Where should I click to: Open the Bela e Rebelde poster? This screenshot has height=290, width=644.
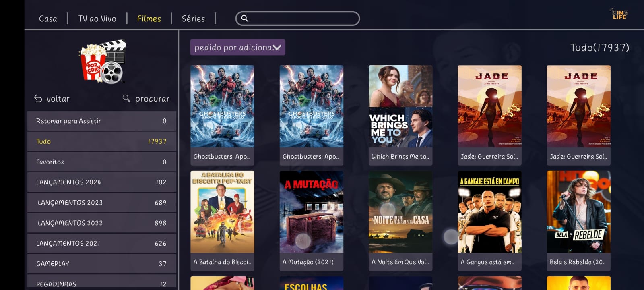[579, 212]
